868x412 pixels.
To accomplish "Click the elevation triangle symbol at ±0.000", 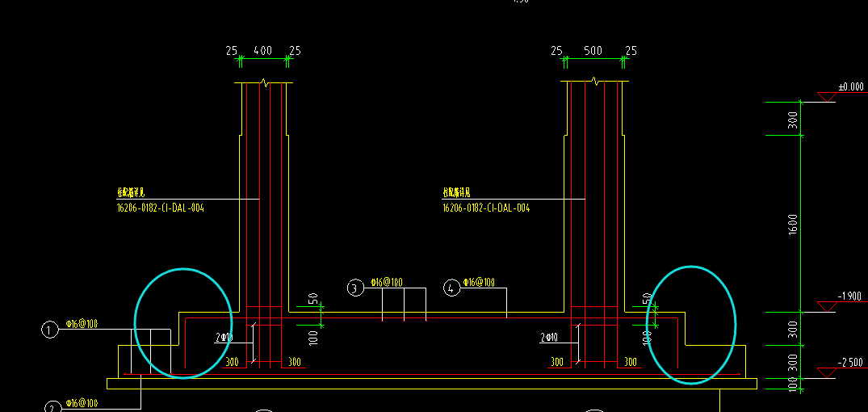I will [828, 97].
